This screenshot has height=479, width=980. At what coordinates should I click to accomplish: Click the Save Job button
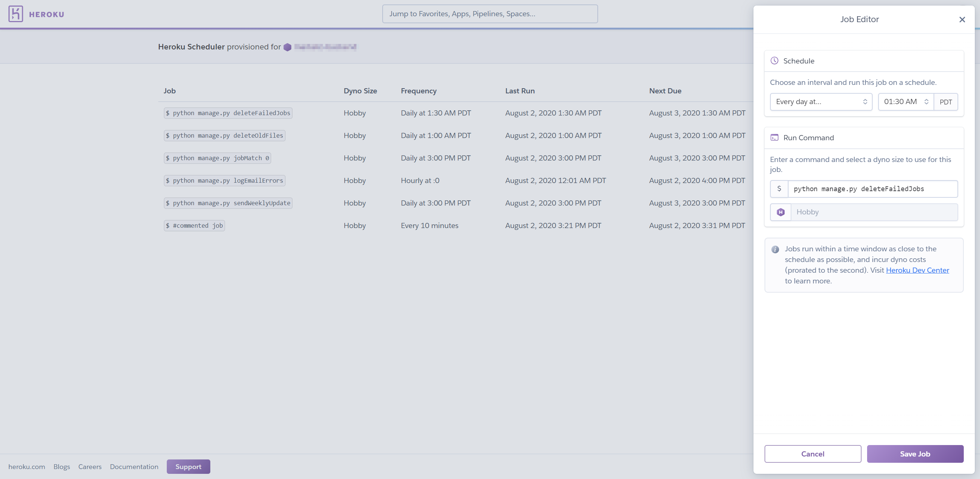pyautogui.click(x=914, y=454)
